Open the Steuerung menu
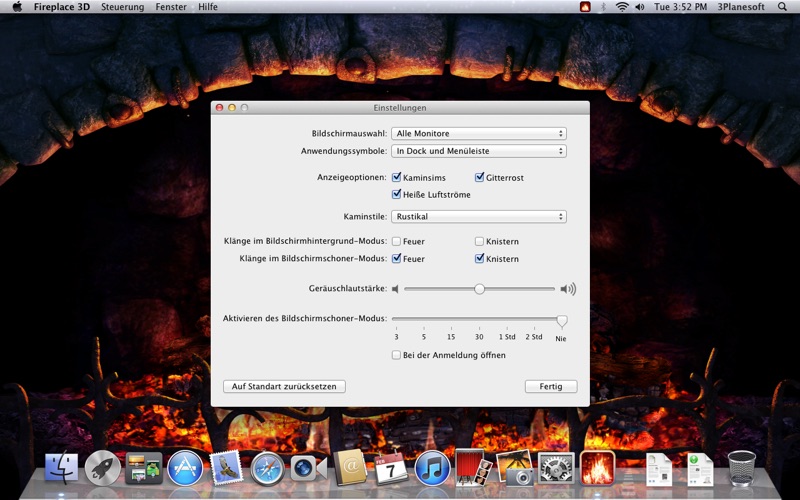Viewport: 800px width, 500px height. (x=122, y=7)
